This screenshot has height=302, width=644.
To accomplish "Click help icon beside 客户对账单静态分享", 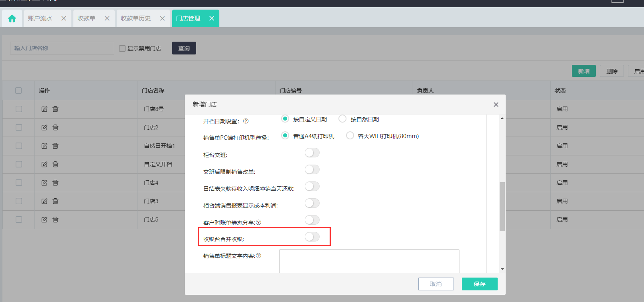I will pyautogui.click(x=259, y=222).
